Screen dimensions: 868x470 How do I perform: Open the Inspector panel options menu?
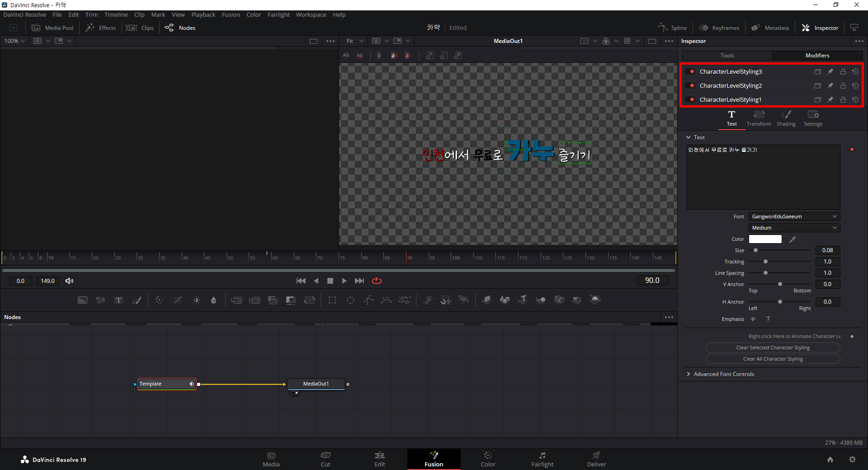tap(859, 41)
